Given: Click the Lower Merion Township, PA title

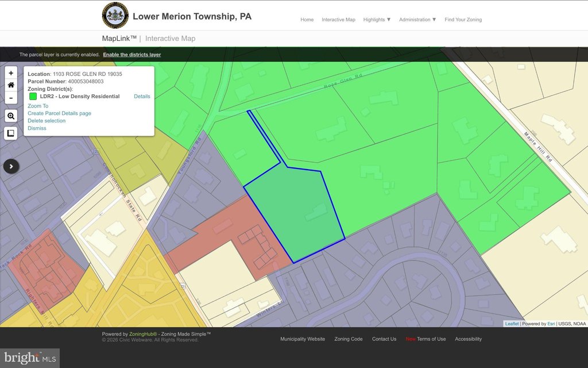Looking at the screenshot, I should coord(192,17).
